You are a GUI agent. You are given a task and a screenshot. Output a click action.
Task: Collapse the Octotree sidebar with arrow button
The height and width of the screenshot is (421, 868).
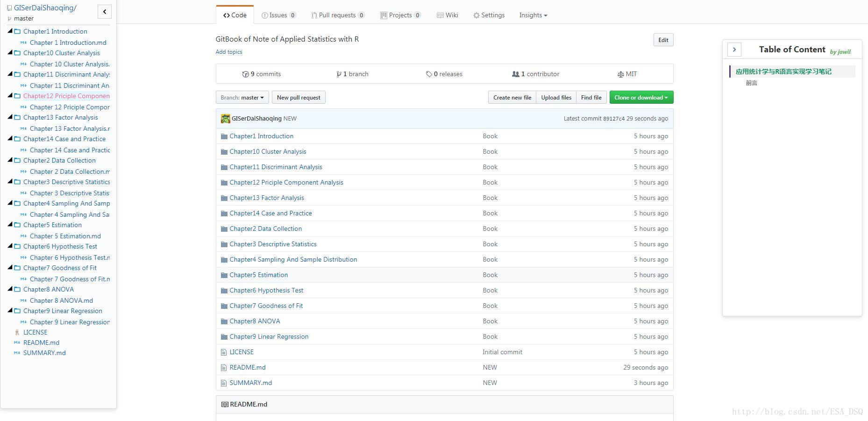pos(104,12)
